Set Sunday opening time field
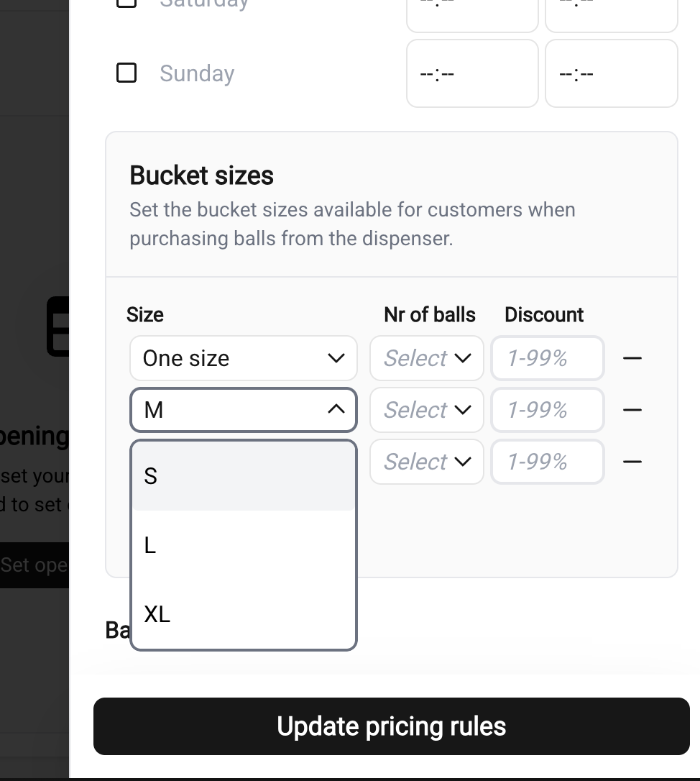This screenshot has height=781, width=700. point(472,73)
